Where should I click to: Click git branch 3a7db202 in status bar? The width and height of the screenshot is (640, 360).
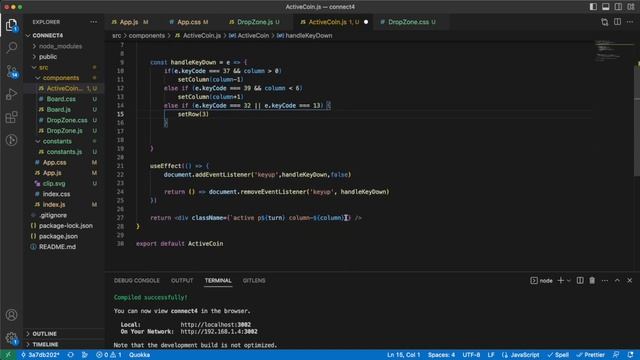pyautogui.click(x=40, y=355)
